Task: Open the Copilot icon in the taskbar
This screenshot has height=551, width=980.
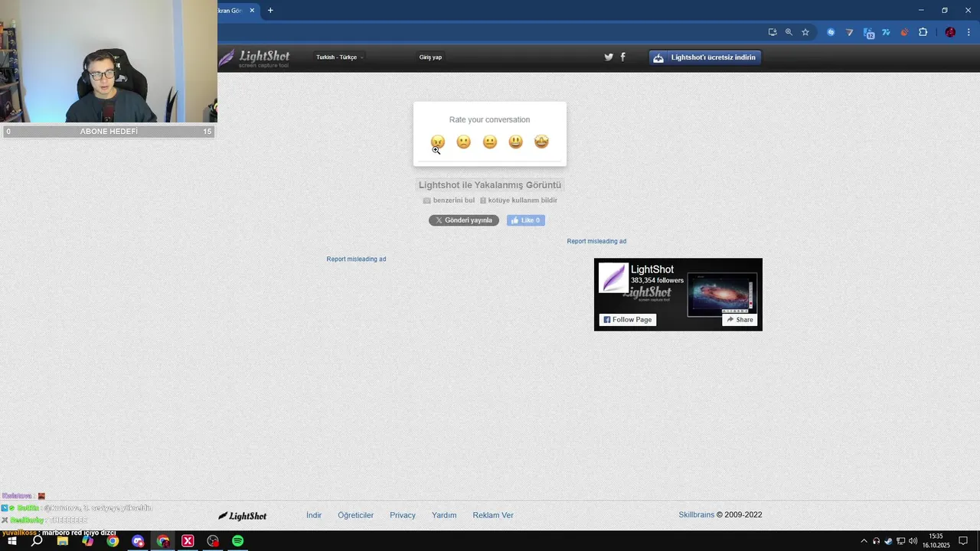Action: coord(88,541)
